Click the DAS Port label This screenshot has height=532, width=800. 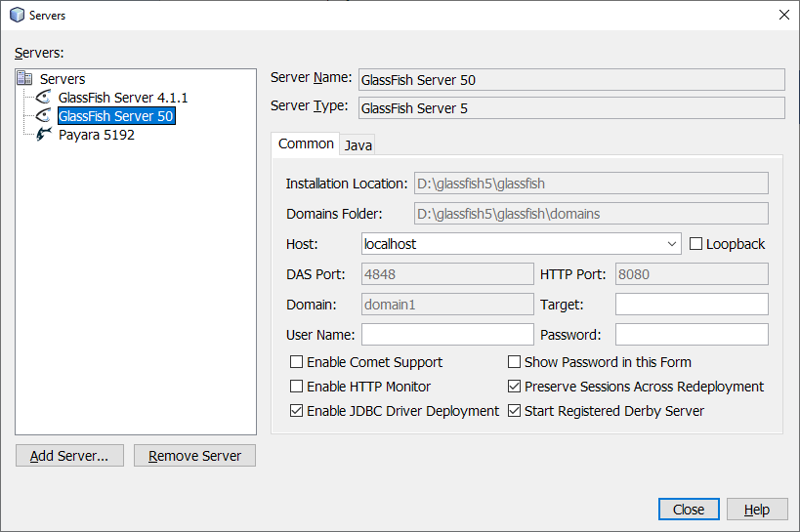(316, 274)
